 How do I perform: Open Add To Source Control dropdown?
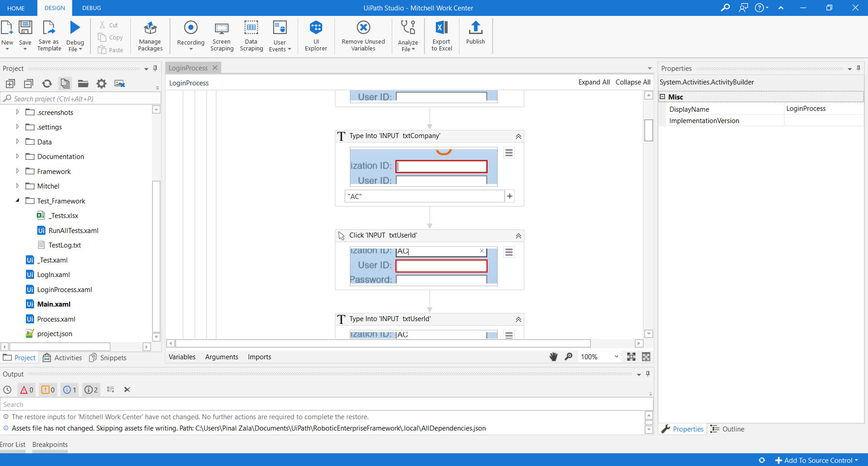click(x=817, y=460)
